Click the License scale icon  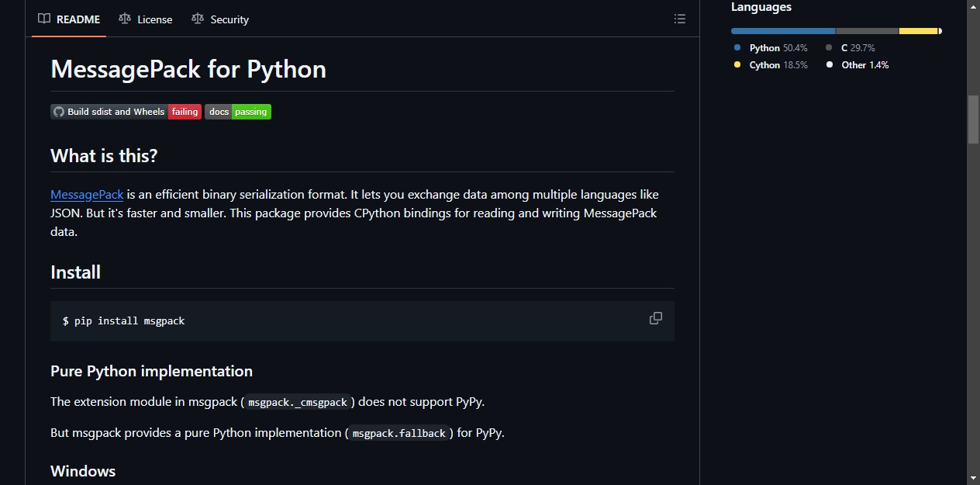tap(125, 19)
